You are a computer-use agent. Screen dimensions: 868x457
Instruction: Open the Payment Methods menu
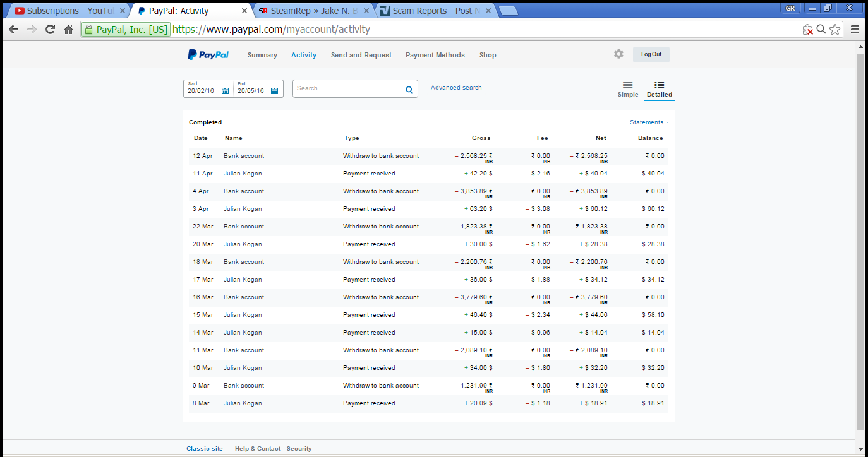tap(435, 55)
